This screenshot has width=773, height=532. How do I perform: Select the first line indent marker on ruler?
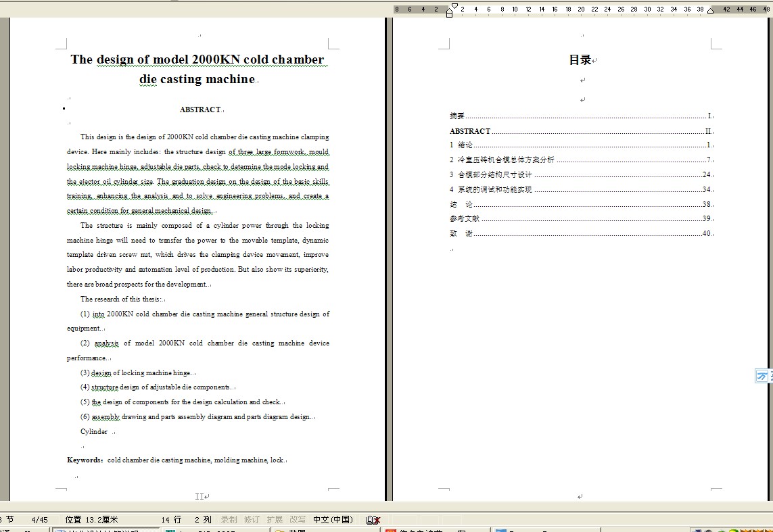[454, 6]
